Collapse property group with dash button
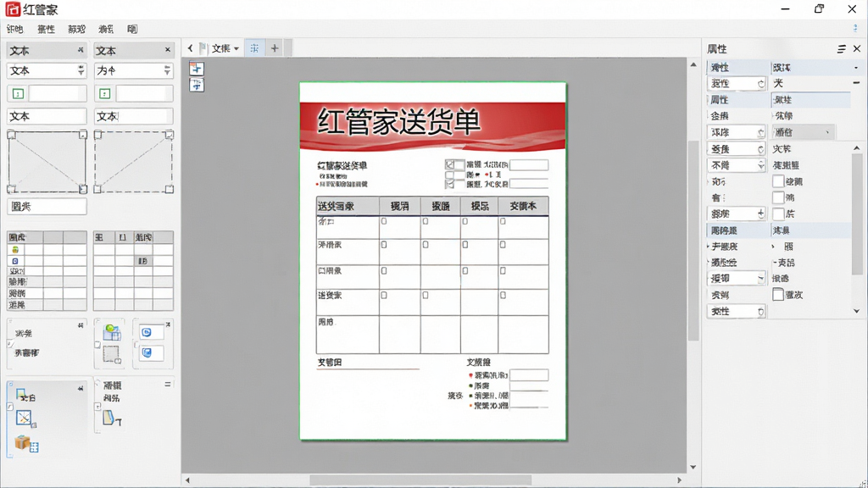 click(x=856, y=82)
